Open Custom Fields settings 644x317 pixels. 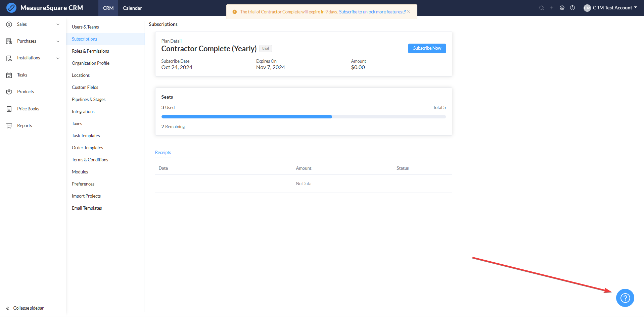[x=105, y=88]
